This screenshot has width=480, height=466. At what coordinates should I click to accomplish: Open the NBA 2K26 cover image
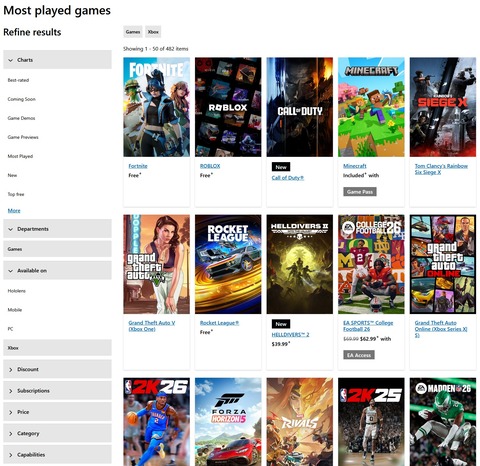click(156, 422)
